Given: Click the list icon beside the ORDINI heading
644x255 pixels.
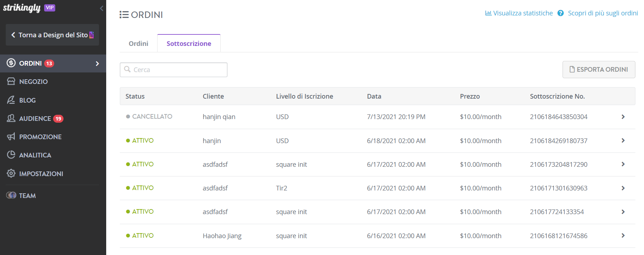Looking at the screenshot, I should [124, 15].
